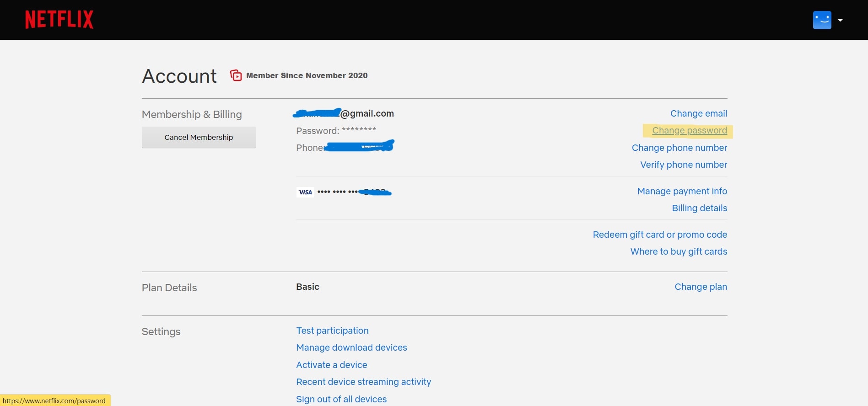The width and height of the screenshot is (868, 406).
Task: Click the Settings section label
Action: tap(161, 331)
